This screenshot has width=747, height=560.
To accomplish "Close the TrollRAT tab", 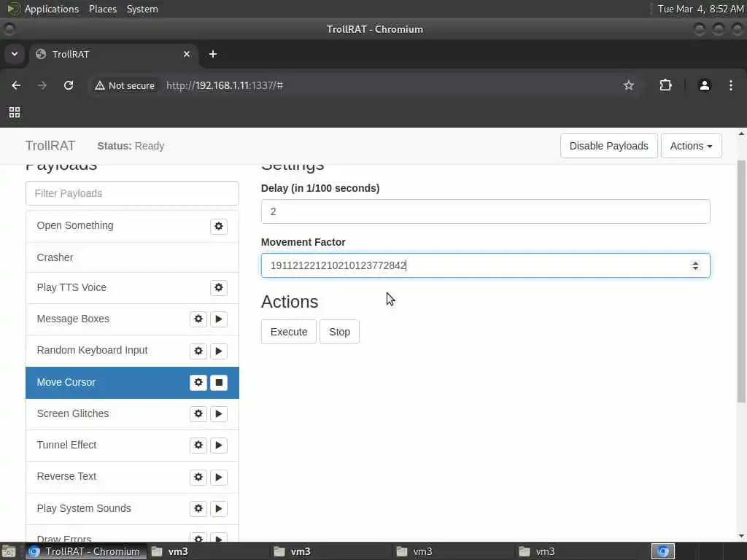I will coord(187,54).
